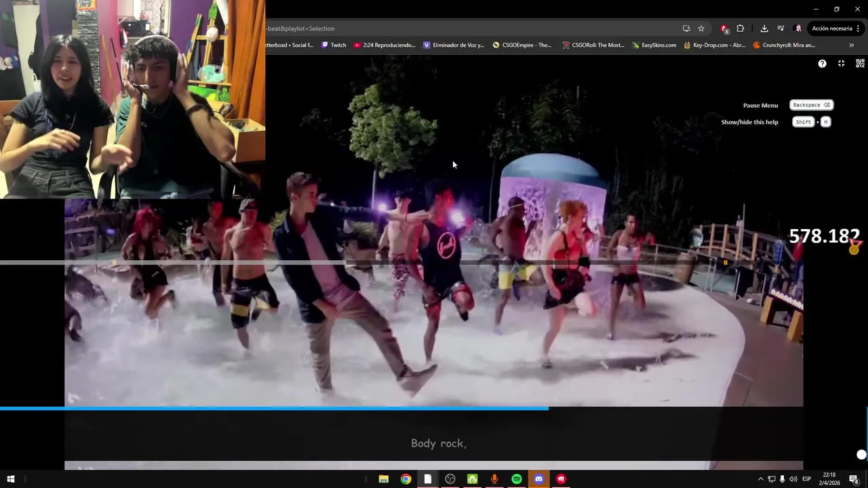Open the EasySkins.com bookmark

(654, 45)
